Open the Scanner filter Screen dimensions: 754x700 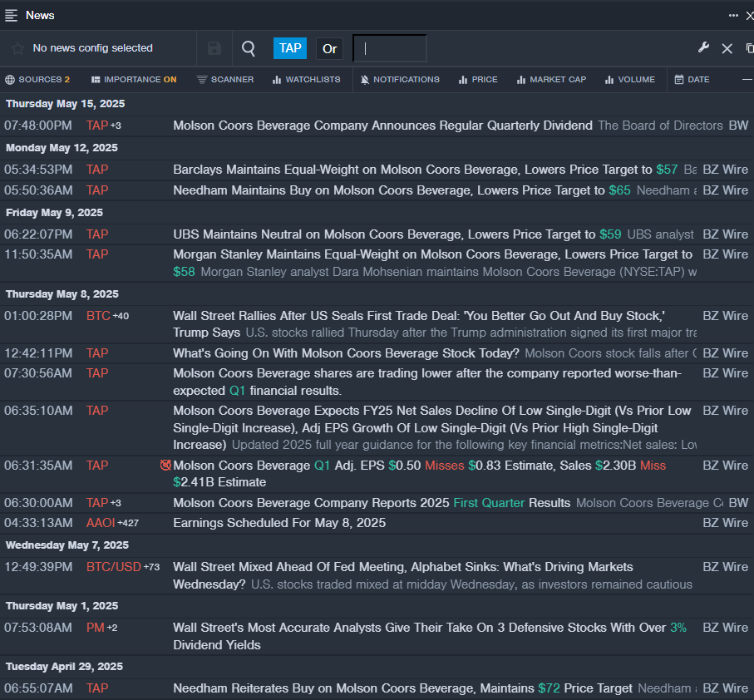pos(225,79)
